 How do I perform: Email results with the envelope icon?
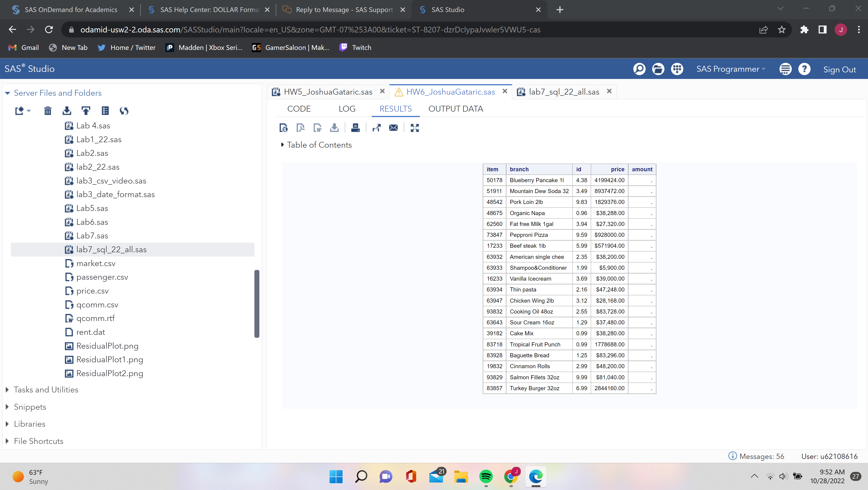tap(393, 128)
